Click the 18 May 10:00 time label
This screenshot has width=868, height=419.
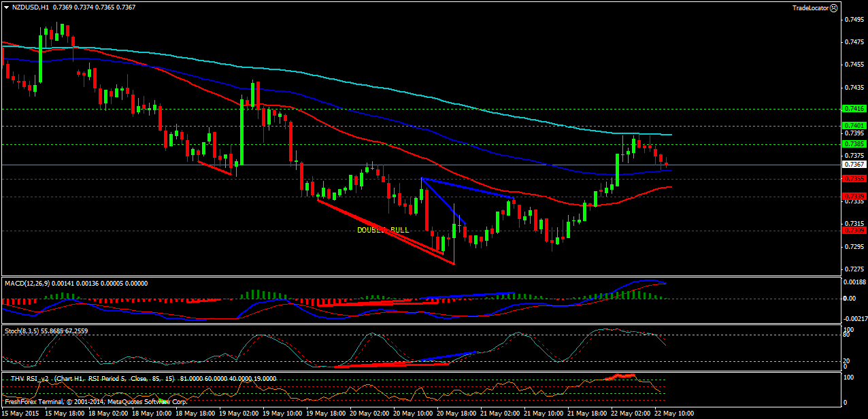pos(151,414)
